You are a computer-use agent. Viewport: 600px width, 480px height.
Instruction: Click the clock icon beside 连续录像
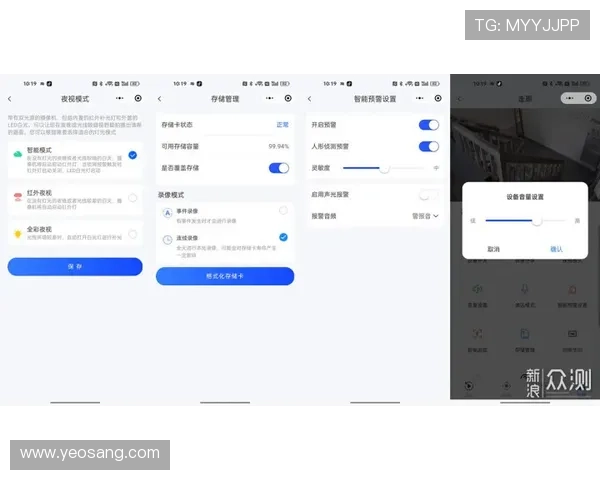click(167, 240)
